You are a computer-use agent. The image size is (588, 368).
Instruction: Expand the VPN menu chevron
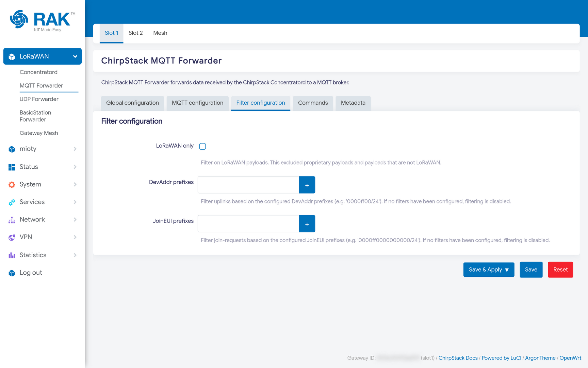coord(75,237)
